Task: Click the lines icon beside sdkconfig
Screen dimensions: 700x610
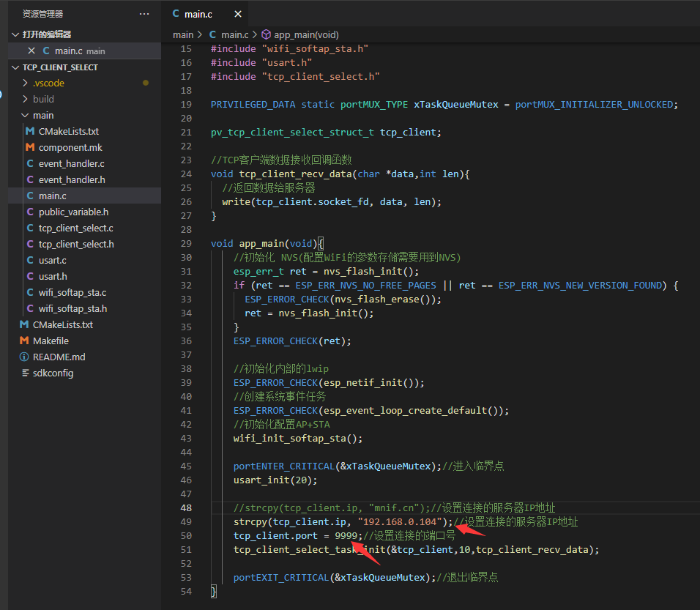Action: (26, 373)
